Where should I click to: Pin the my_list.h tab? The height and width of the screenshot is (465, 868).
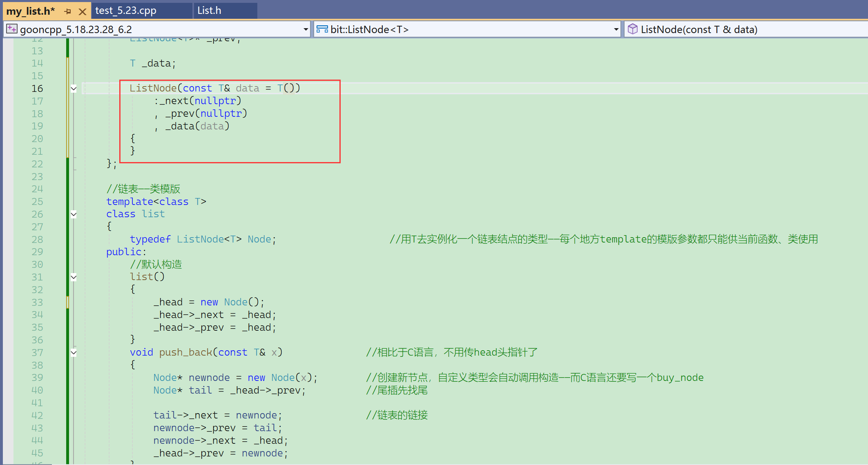coord(68,11)
